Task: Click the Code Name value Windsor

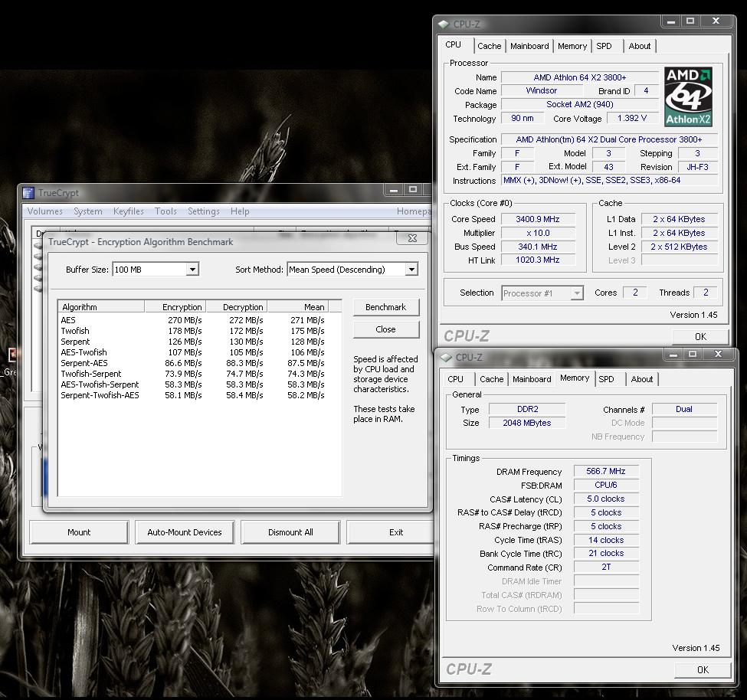Action: [x=542, y=90]
